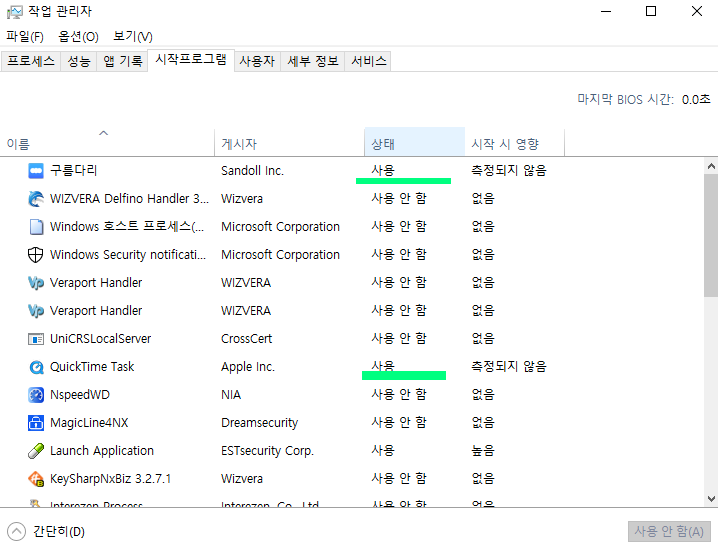Click the Launch Application pill icon
Viewport: 718px width, 554px height.
point(36,451)
